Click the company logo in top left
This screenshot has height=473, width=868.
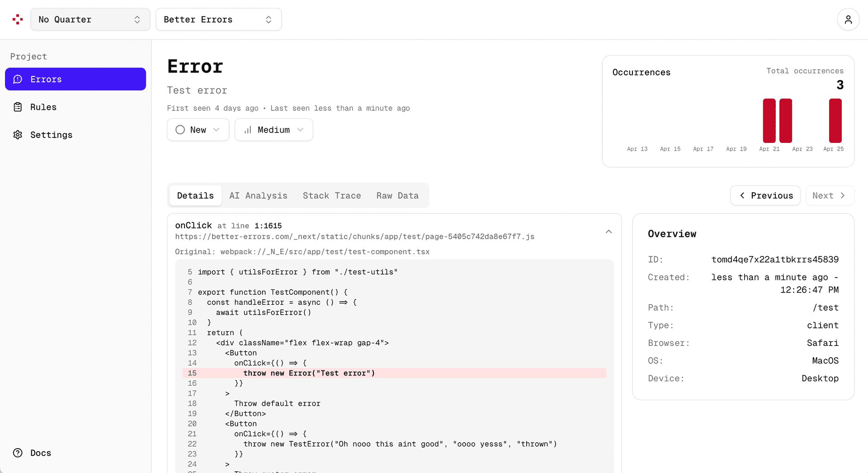[17, 19]
